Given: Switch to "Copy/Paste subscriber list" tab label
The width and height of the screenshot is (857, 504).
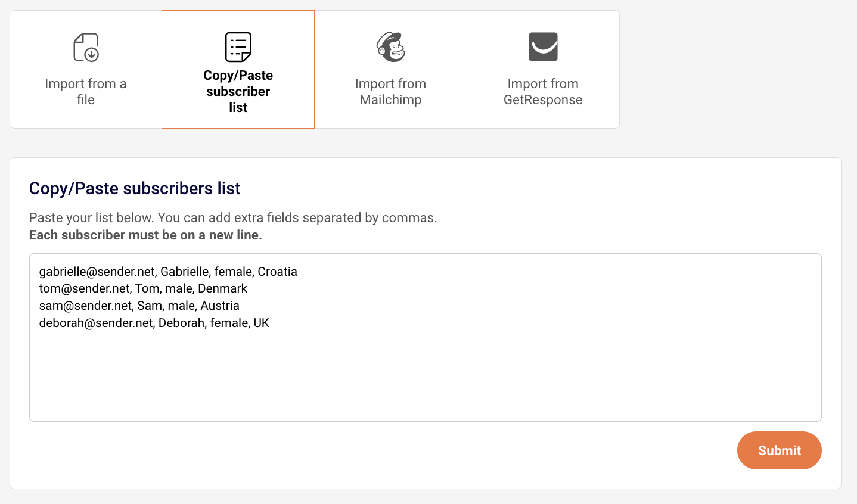Looking at the screenshot, I should pyautogui.click(x=238, y=91).
